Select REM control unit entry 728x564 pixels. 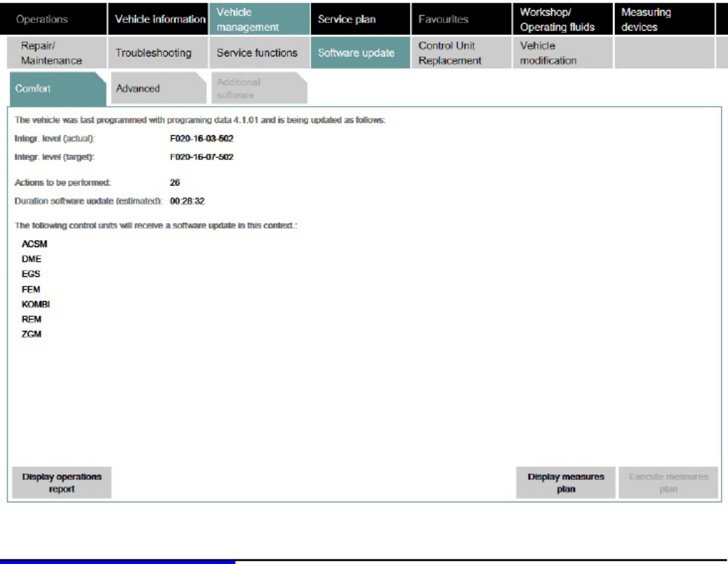pos(32,319)
